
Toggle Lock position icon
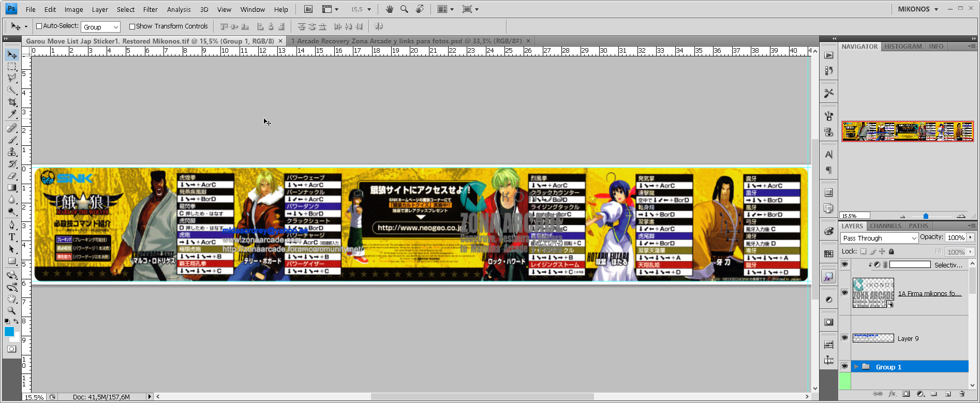882,251
